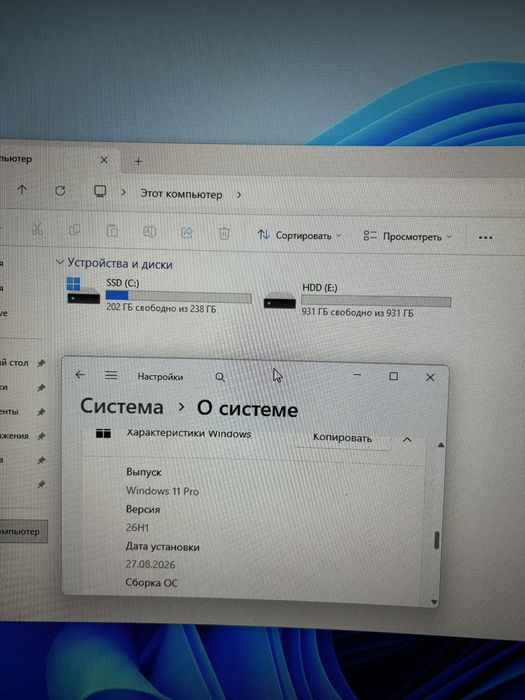
Task: Select the SSD (C:) drive icon
Action: (x=83, y=291)
